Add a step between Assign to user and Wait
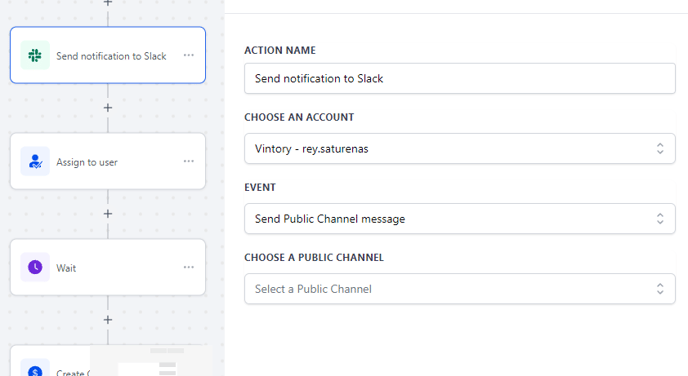This screenshot has height=376, width=688. click(x=108, y=214)
